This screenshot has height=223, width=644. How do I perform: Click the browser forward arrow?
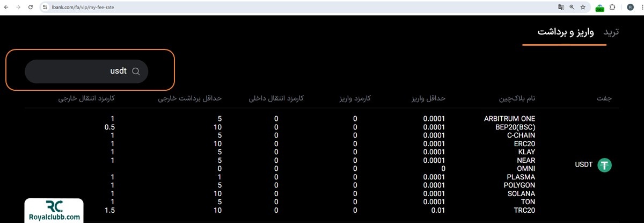tap(18, 8)
